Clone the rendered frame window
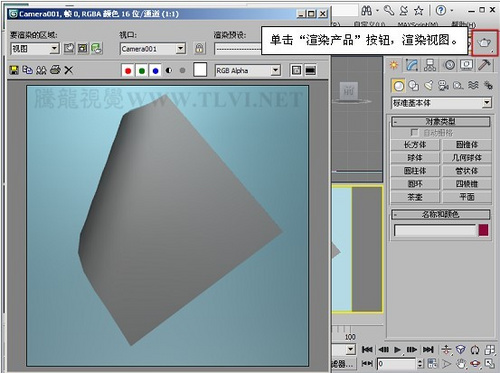 tap(41, 70)
